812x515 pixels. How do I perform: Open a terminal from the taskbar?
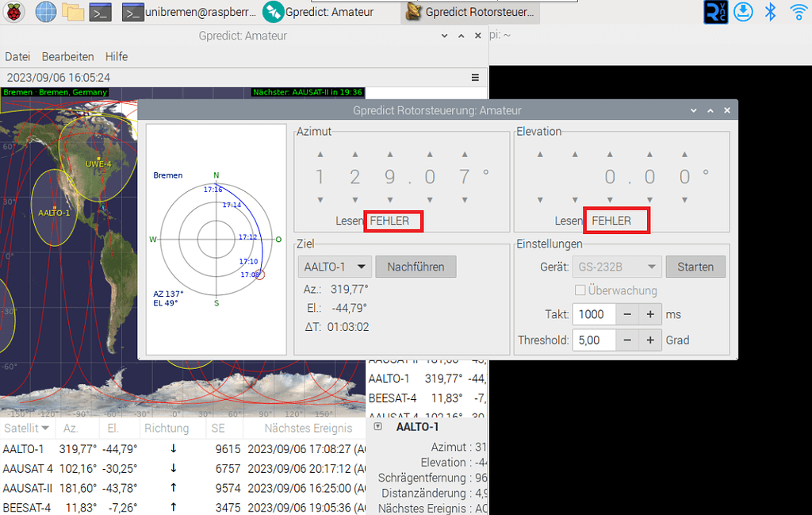(x=101, y=12)
